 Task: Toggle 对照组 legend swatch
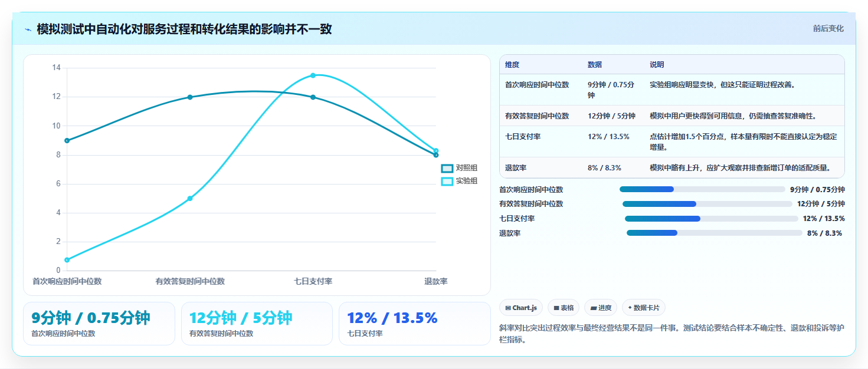(x=447, y=169)
